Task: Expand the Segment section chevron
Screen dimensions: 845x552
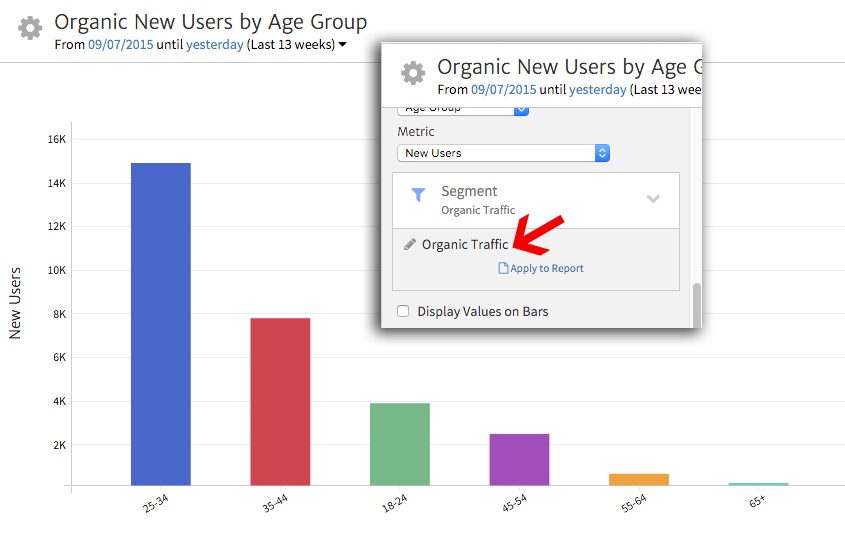Action: 653,199
